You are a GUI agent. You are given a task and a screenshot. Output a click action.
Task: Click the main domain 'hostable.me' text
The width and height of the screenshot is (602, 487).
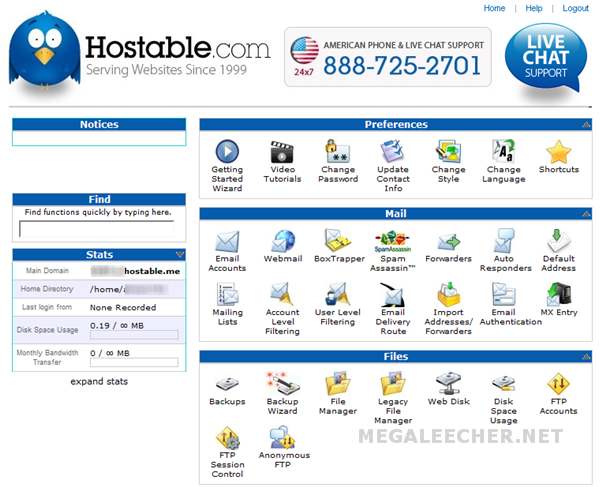click(152, 271)
